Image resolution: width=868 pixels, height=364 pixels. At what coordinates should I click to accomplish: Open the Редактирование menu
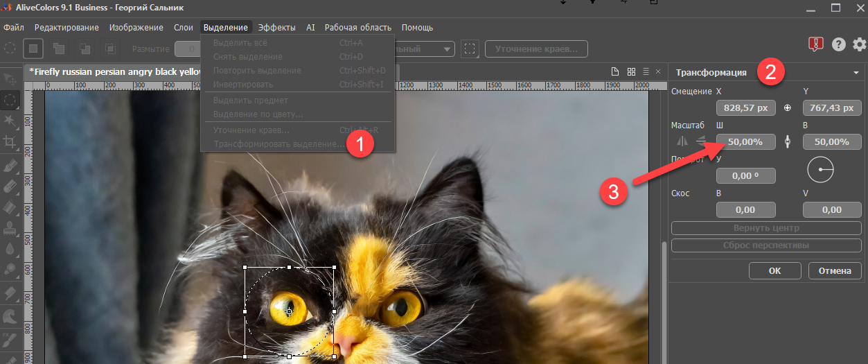(x=67, y=28)
